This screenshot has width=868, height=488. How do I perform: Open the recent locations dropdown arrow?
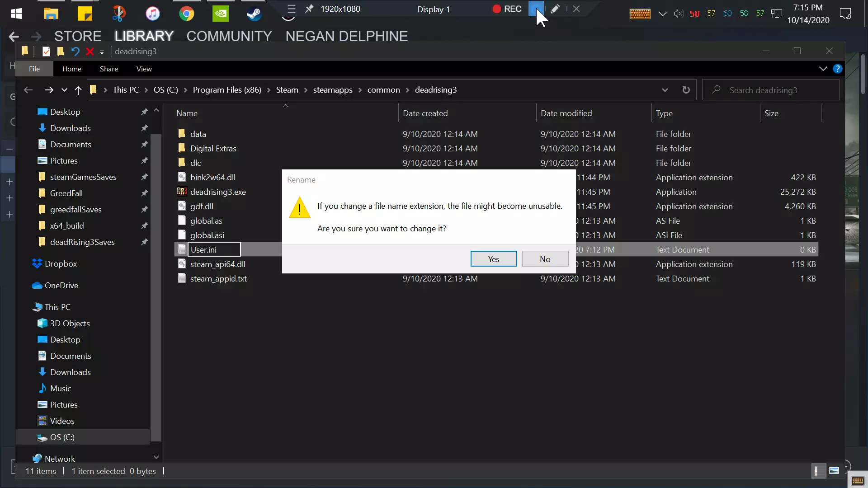coord(64,90)
